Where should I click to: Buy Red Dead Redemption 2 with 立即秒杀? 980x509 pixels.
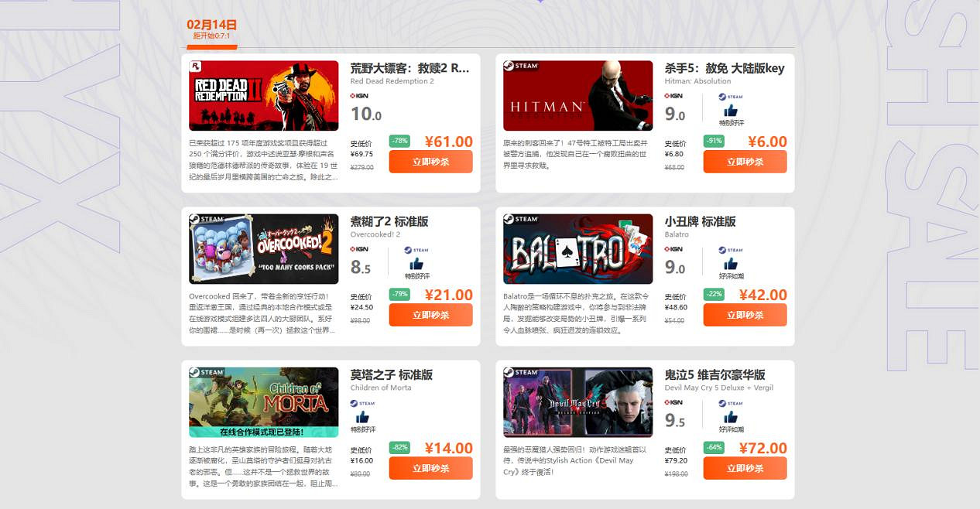pyautogui.click(x=430, y=162)
